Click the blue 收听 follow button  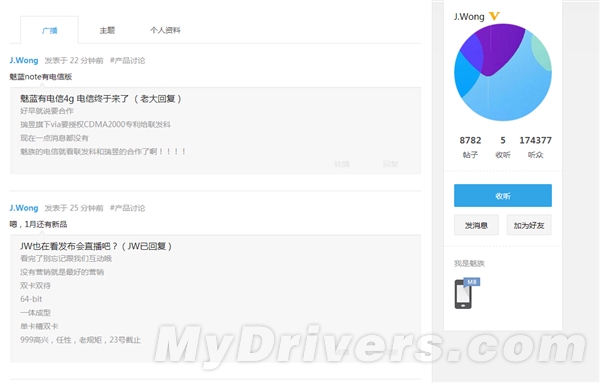503,196
